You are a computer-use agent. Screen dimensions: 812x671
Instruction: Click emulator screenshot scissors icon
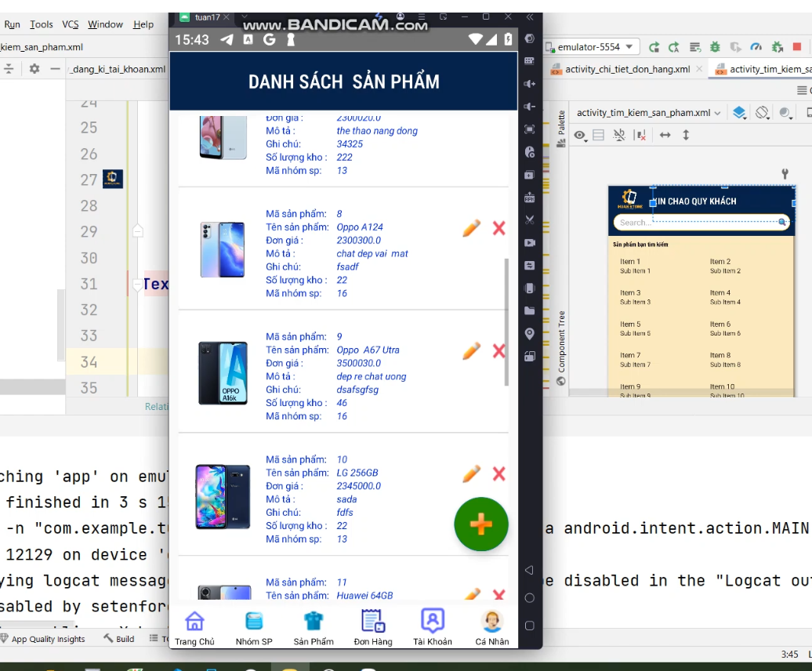(x=529, y=220)
